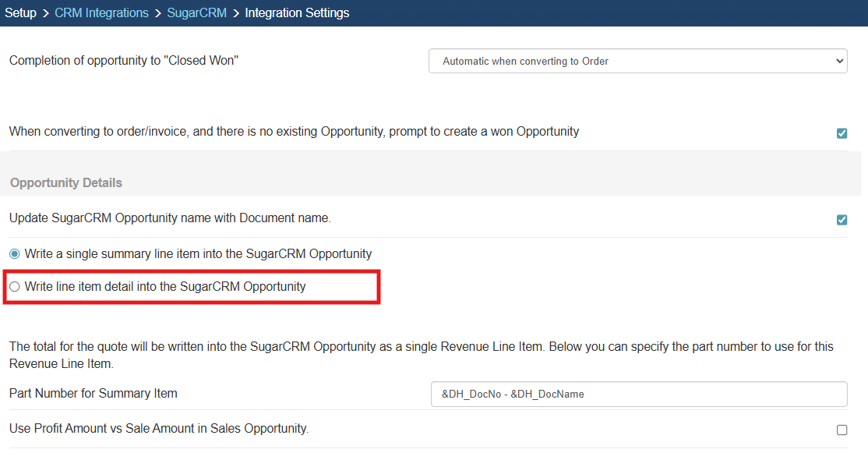Click the separator arrow after Setup
Image resolution: width=868 pixels, height=460 pixels.
pyautogui.click(x=46, y=13)
